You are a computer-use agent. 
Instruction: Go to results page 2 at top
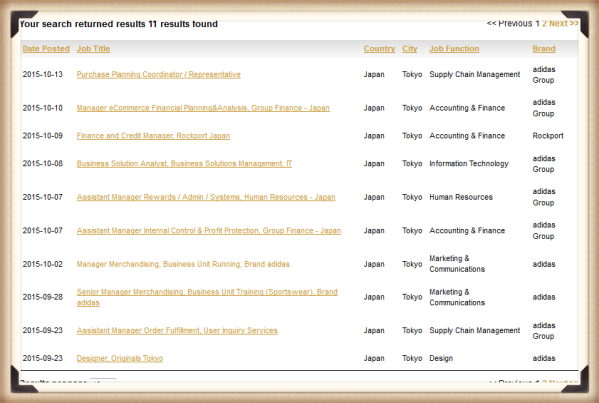544,24
